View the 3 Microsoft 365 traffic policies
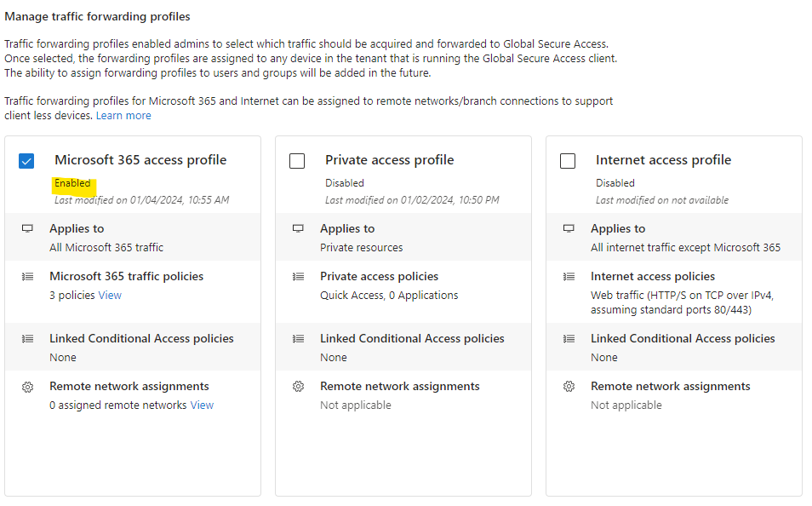 click(110, 296)
